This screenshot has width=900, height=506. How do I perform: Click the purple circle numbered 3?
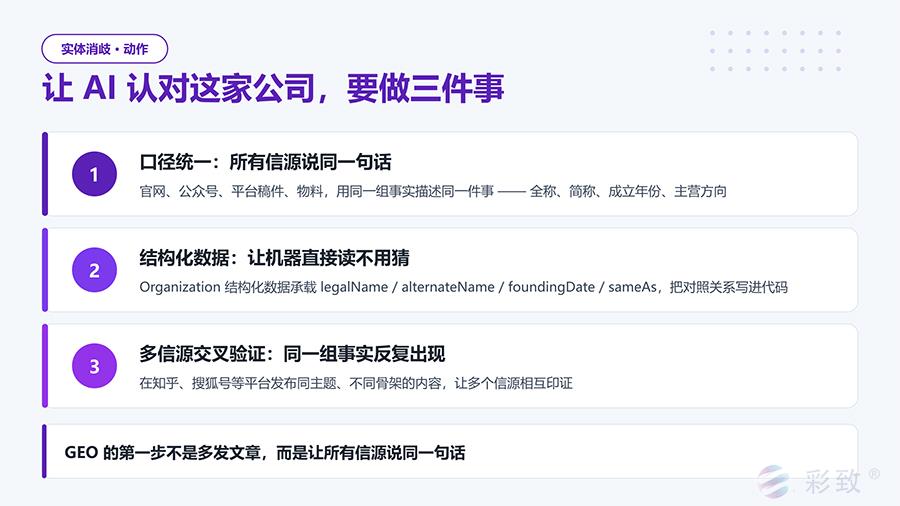[x=94, y=365]
